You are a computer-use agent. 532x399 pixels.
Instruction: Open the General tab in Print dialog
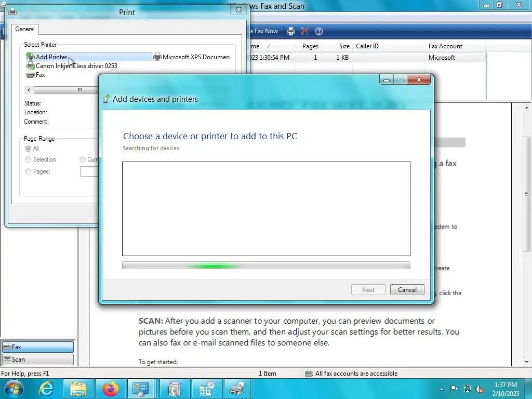25,29
